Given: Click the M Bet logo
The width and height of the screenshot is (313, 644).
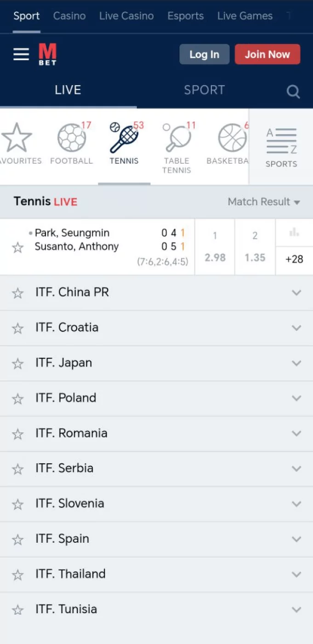Looking at the screenshot, I should (x=46, y=54).
